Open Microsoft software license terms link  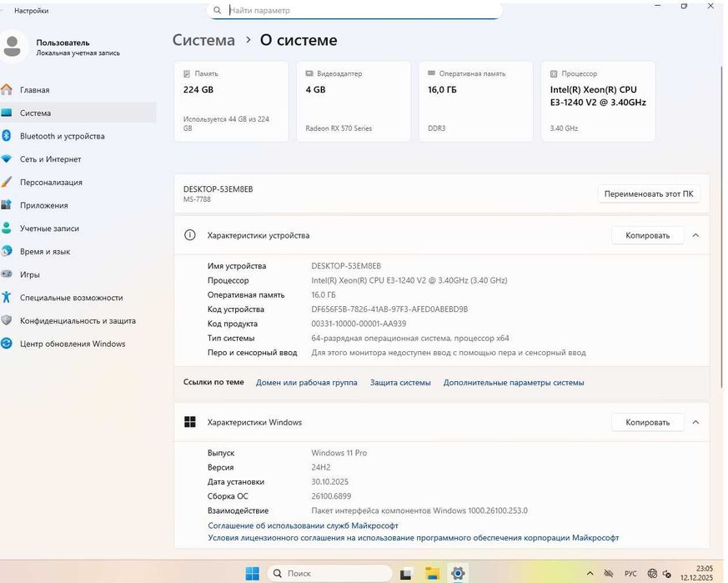click(414, 537)
